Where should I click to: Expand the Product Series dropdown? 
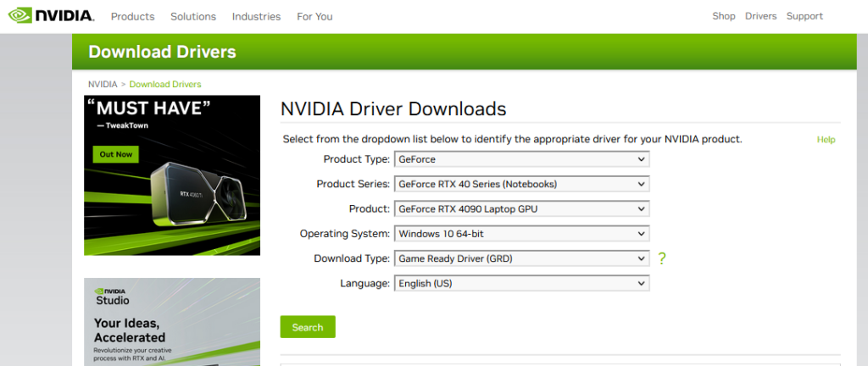pos(521,184)
